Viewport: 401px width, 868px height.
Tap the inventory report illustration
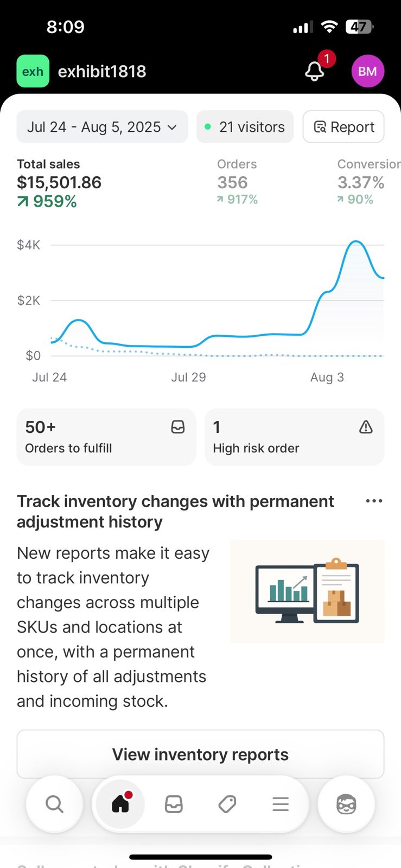(307, 591)
